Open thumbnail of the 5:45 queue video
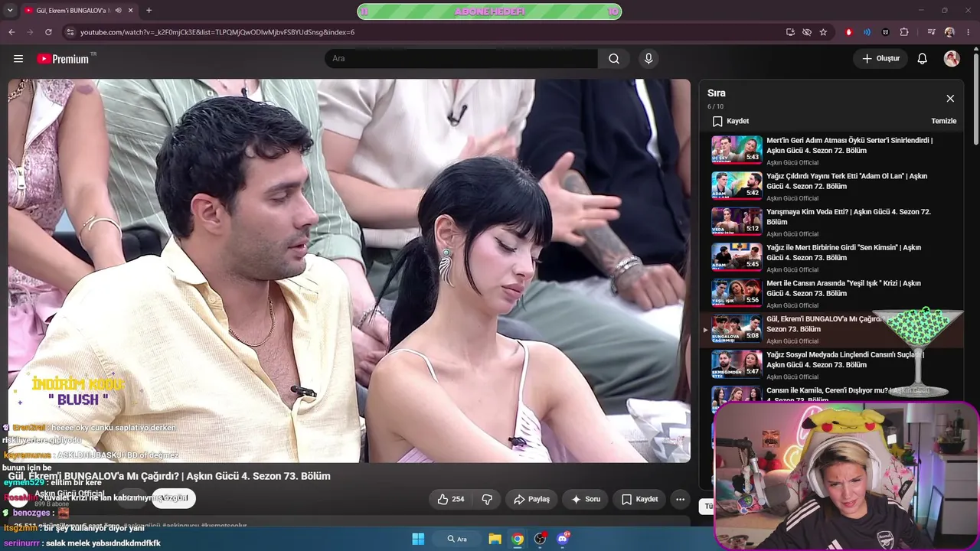Viewport: 980px width, 551px height. pyautogui.click(x=737, y=256)
